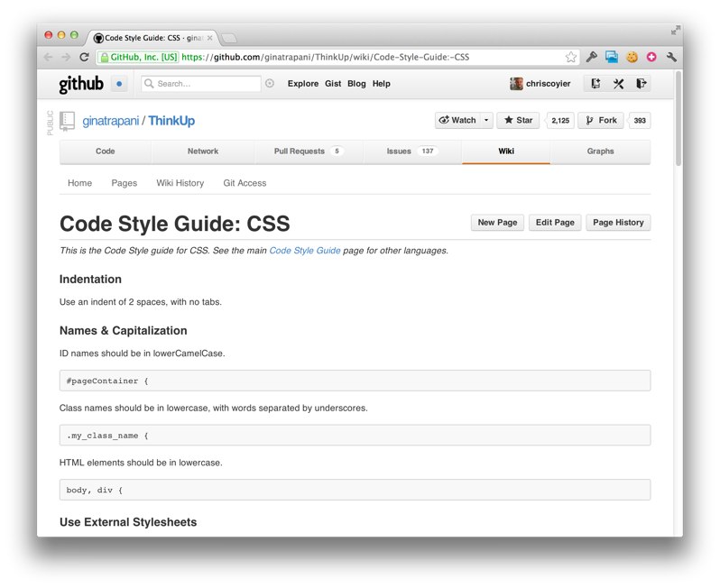The width and height of the screenshot is (720, 588).
Task: Expand the Watch dropdown arrow
Action: coord(486,120)
